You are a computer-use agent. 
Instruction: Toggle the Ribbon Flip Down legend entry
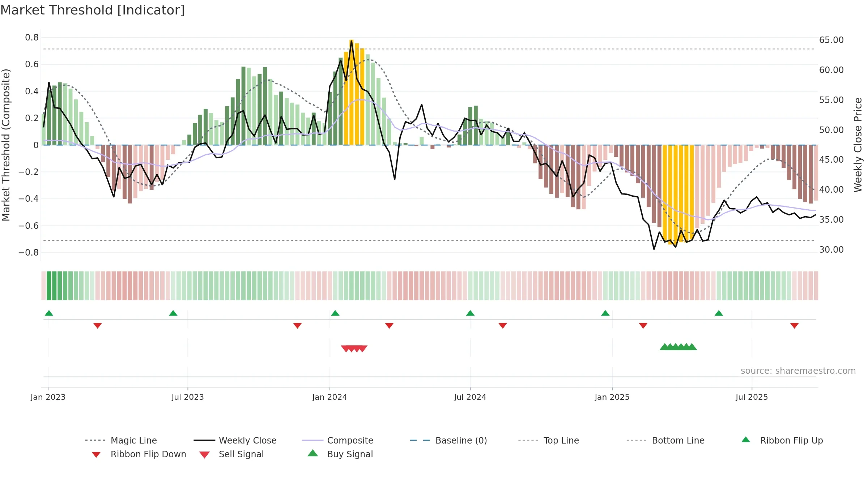139,454
